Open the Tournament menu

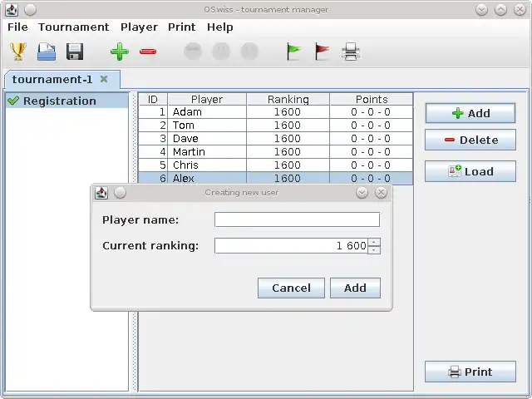tap(74, 27)
